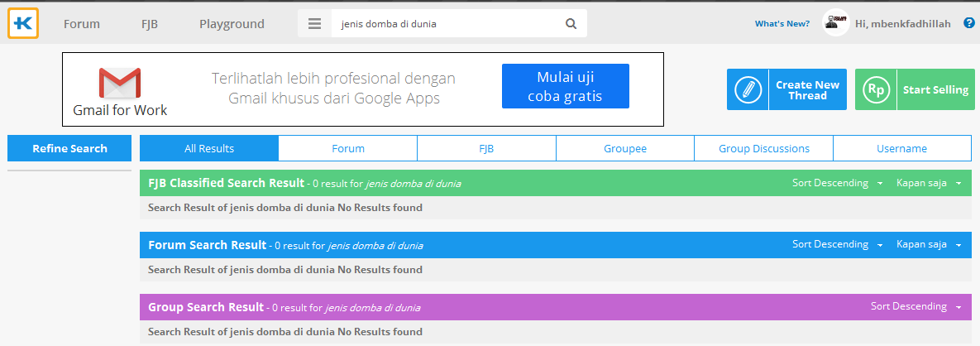
Task: Click the Rp icon of Start Selling
Action: click(x=876, y=89)
